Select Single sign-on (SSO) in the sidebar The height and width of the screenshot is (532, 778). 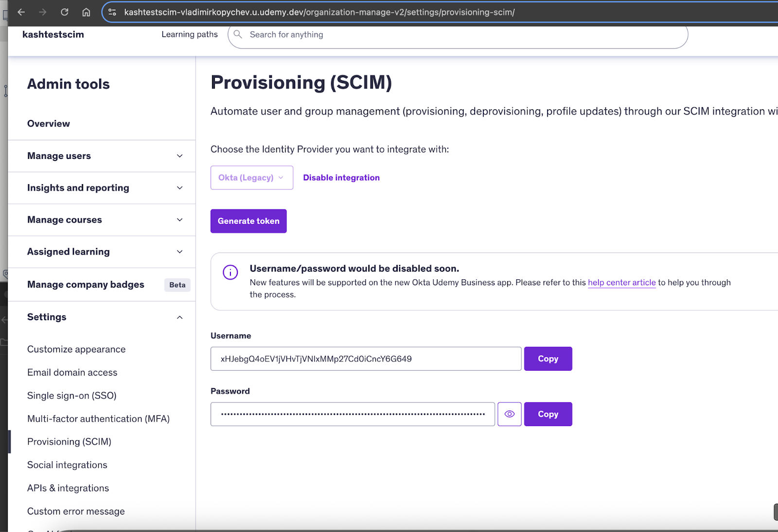coord(71,395)
